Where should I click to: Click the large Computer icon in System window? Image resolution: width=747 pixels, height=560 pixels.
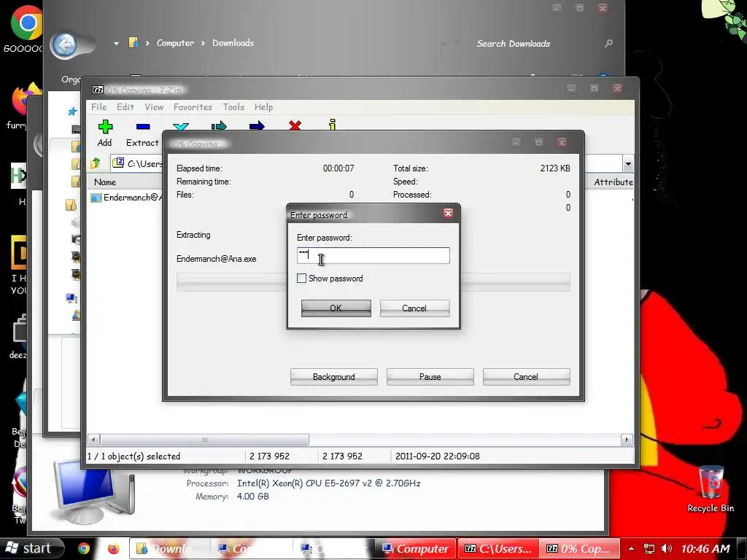tap(93, 493)
